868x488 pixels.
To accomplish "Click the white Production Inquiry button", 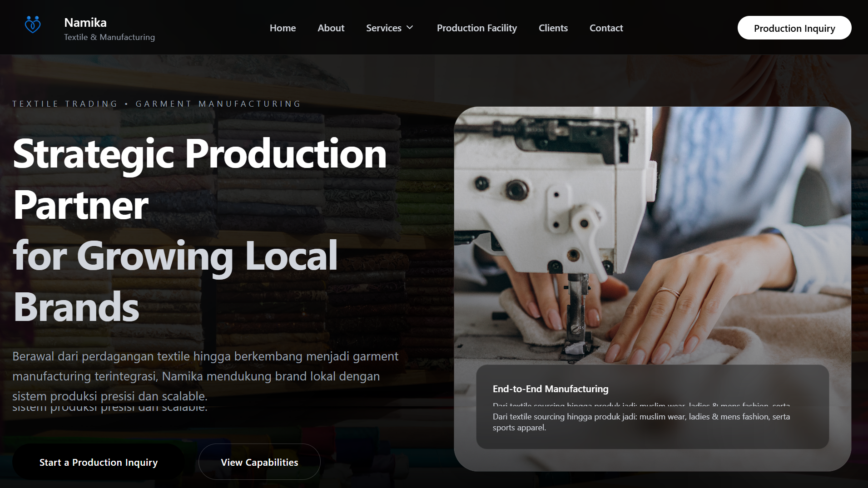I will click(794, 28).
